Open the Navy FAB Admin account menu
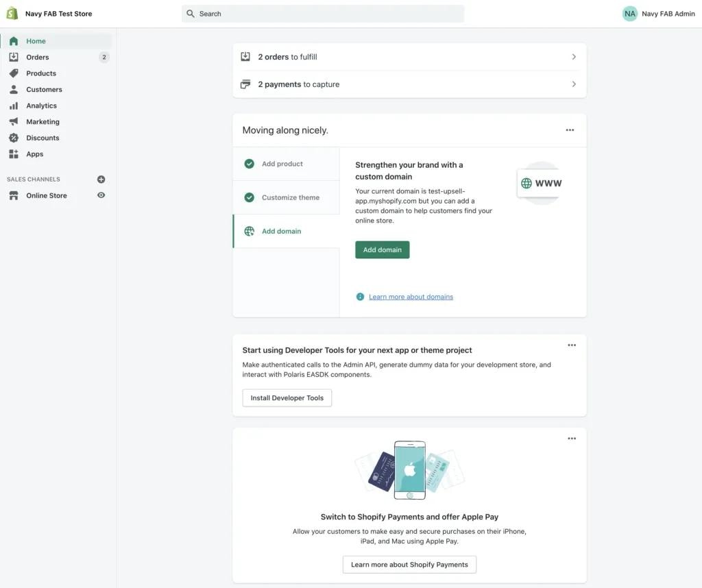The image size is (702, 588). click(x=659, y=14)
